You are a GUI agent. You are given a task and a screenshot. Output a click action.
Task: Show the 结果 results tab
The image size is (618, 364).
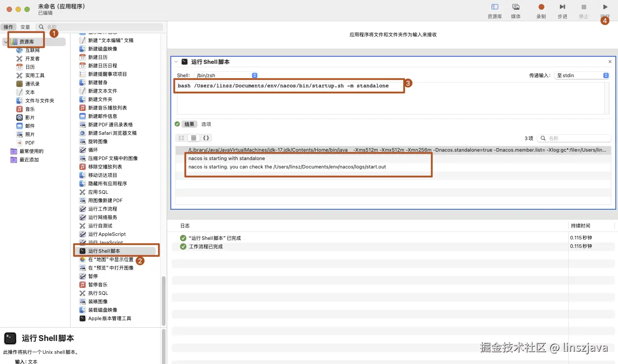pyautogui.click(x=189, y=124)
